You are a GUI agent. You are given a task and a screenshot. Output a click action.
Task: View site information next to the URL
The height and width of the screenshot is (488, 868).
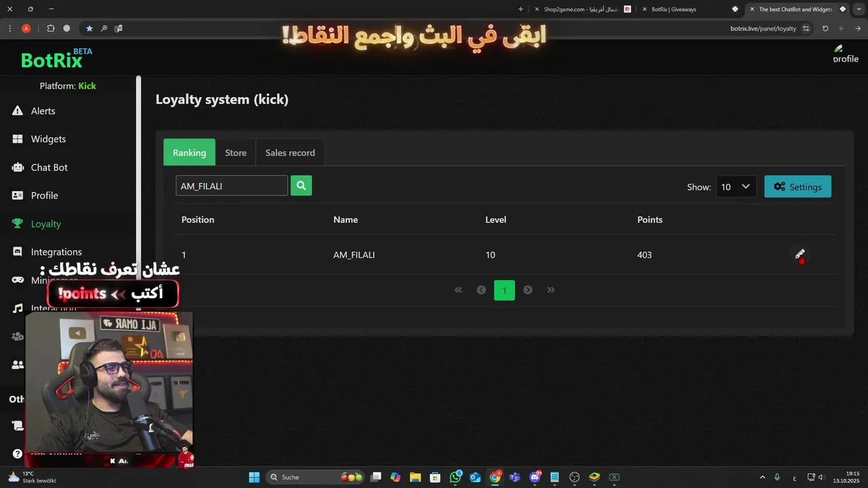[x=806, y=28]
